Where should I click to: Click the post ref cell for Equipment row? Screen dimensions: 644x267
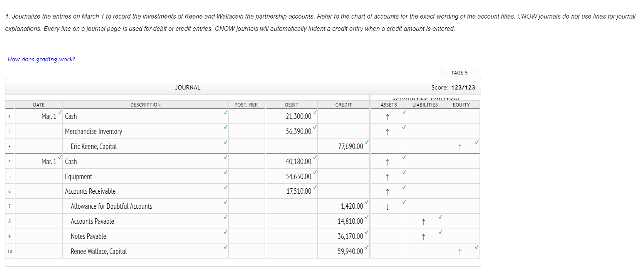[247, 176]
